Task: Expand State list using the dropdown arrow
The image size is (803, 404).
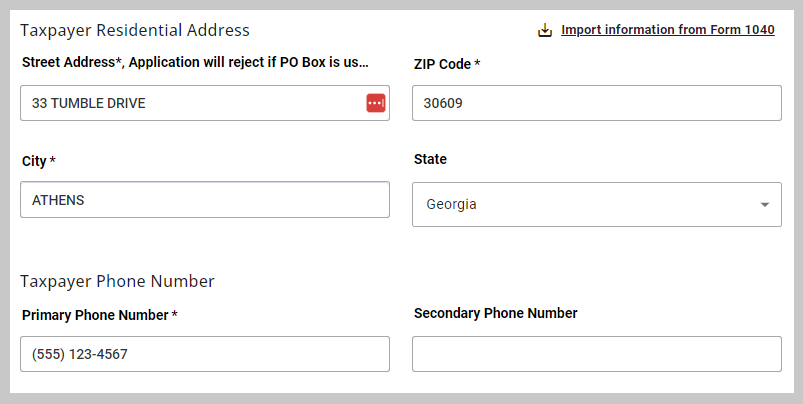Action: click(x=765, y=205)
